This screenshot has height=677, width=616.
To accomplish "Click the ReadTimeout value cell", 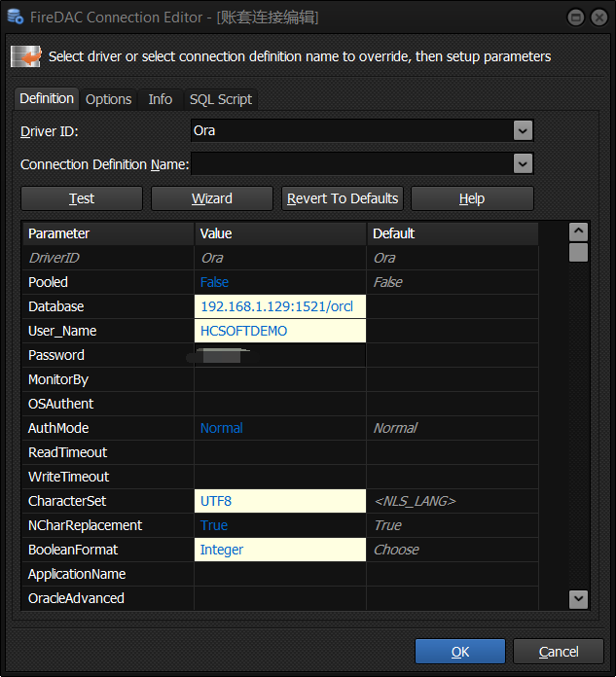I will click(280, 452).
